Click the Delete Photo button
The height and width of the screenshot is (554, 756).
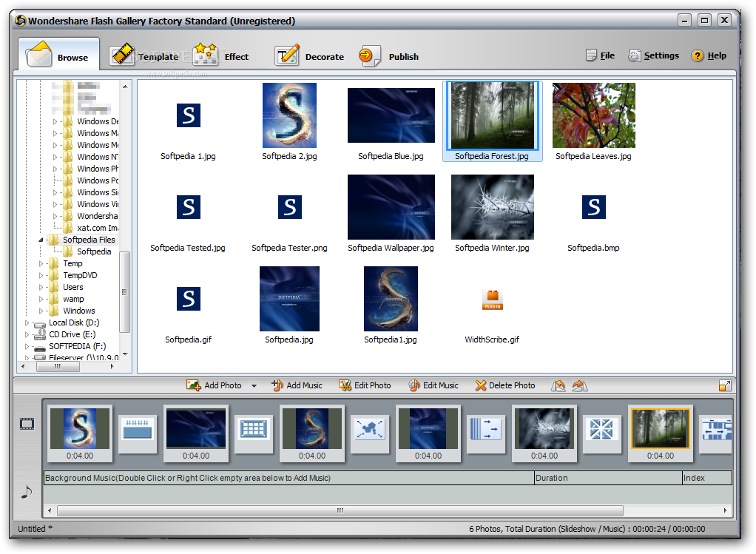pos(505,385)
